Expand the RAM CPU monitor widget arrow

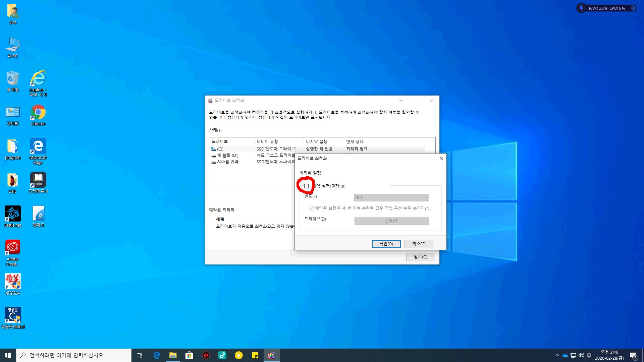click(x=633, y=8)
